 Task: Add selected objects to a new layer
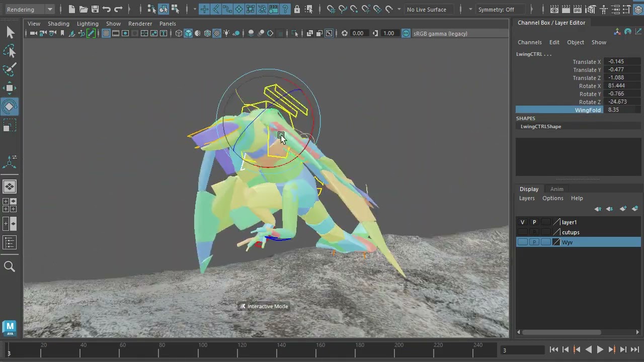pyautogui.click(x=635, y=209)
